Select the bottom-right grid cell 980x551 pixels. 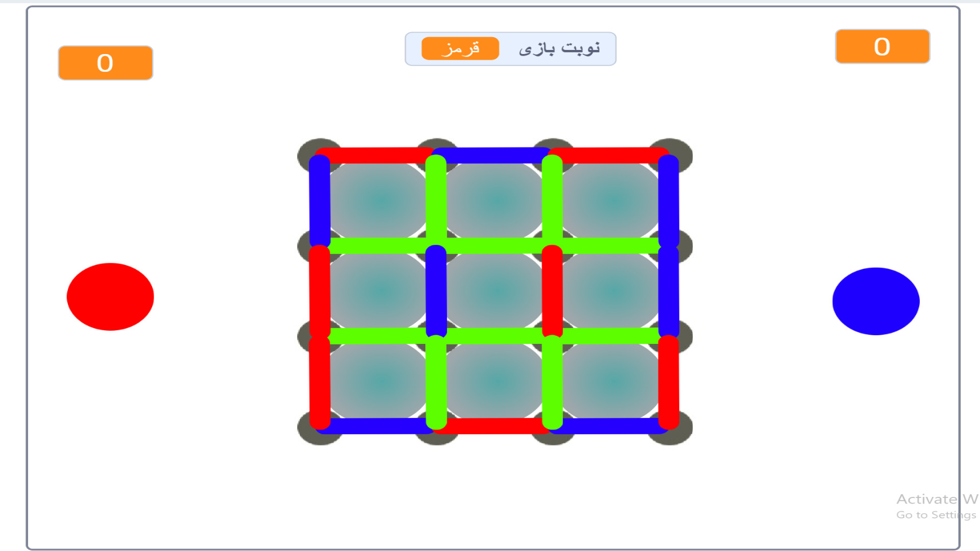tap(611, 381)
